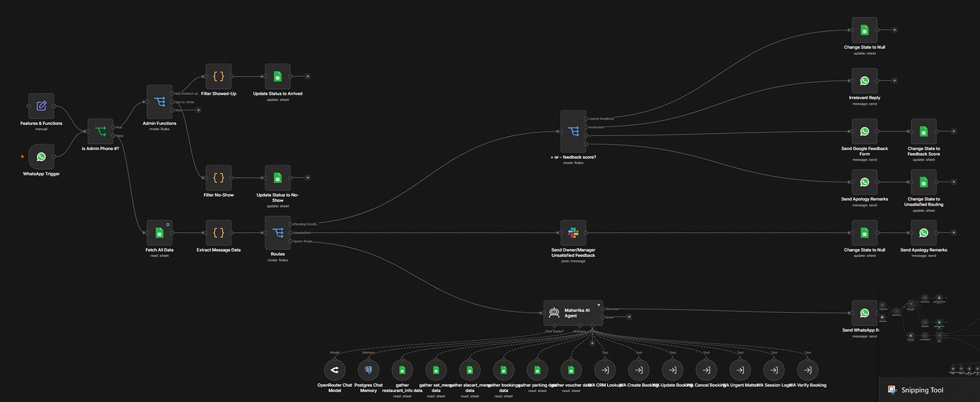Select the Postgres Chat Memory sub-node

pos(368,370)
